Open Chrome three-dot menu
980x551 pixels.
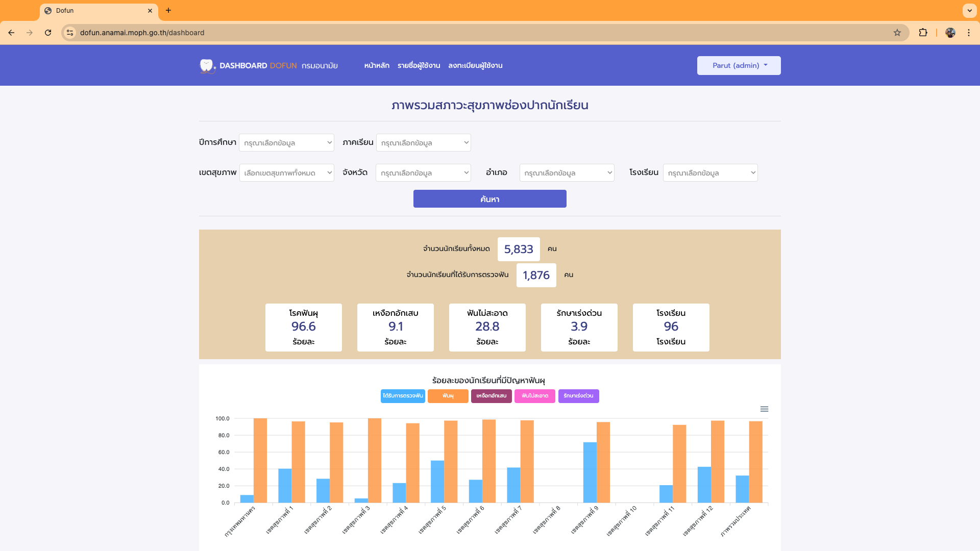click(x=969, y=33)
